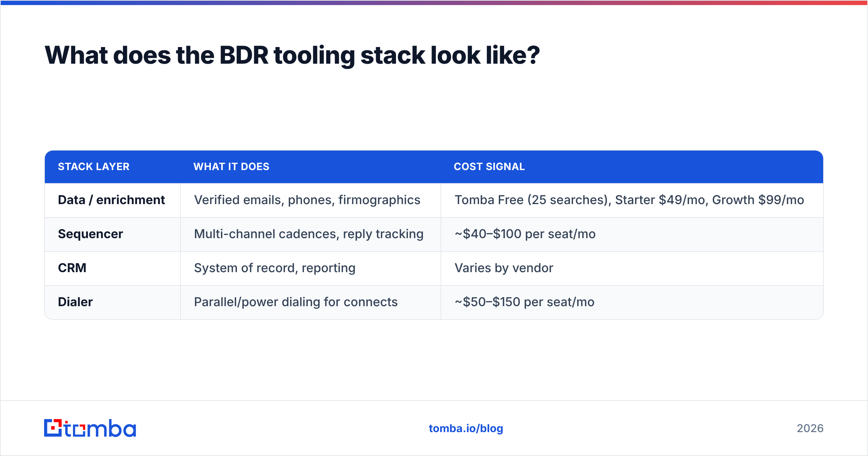Click the Tomba logo
The width and height of the screenshot is (868, 456).
90,428
